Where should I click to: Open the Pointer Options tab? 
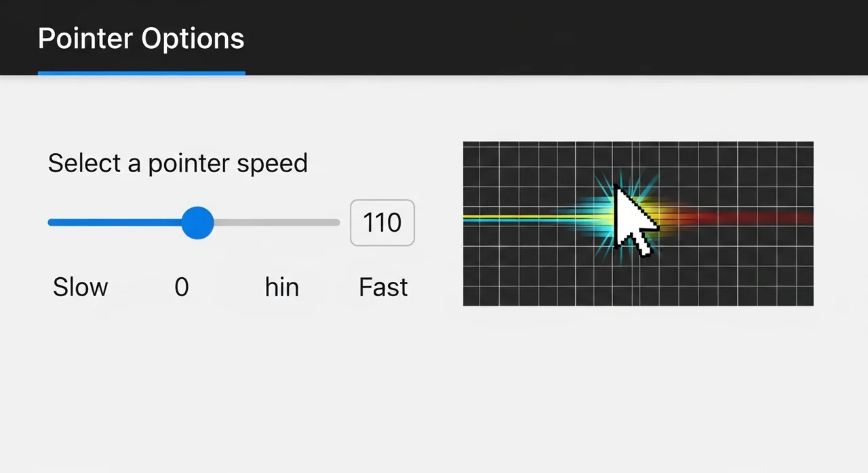(x=141, y=39)
